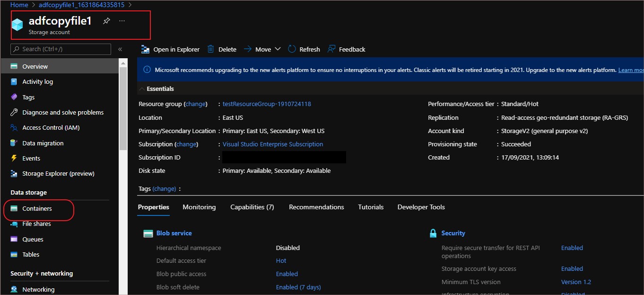Image resolution: width=644 pixels, height=295 pixels.
Task: Expand the Move dropdown chevron
Action: tap(278, 49)
